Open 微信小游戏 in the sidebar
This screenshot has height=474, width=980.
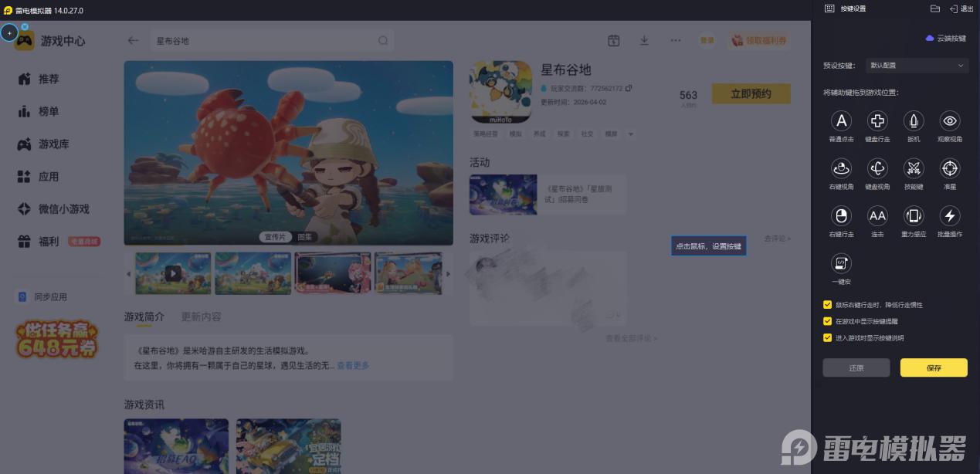tap(54, 209)
